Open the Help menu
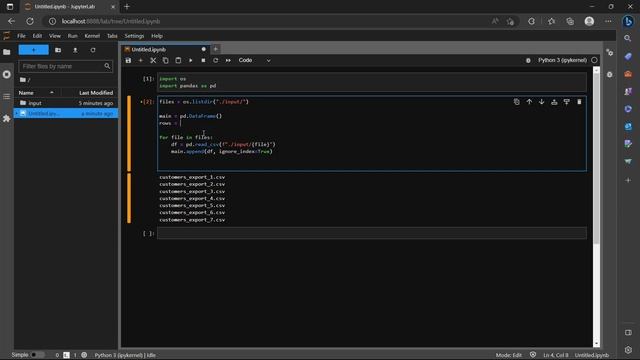 pyautogui.click(x=157, y=36)
